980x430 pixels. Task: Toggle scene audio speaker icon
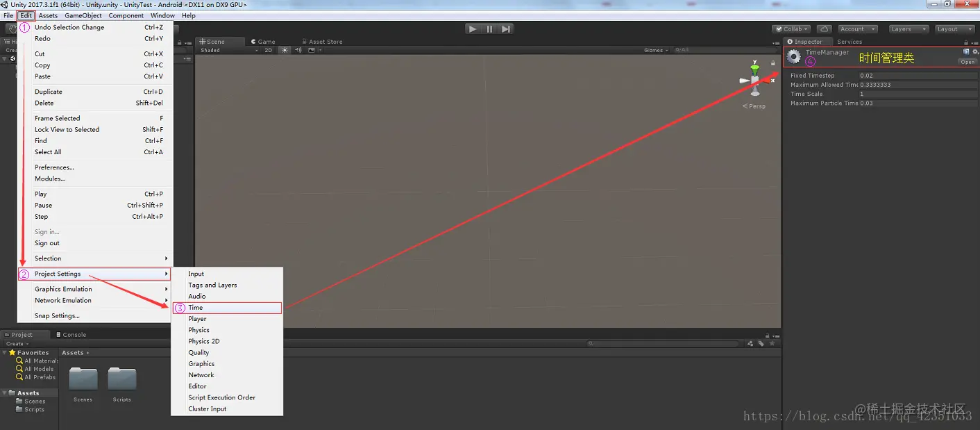click(x=298, y=50)
